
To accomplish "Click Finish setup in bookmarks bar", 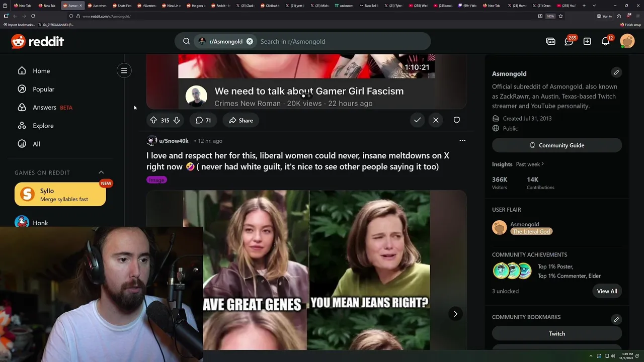I will pyautogui.click(x=630, y=25).
